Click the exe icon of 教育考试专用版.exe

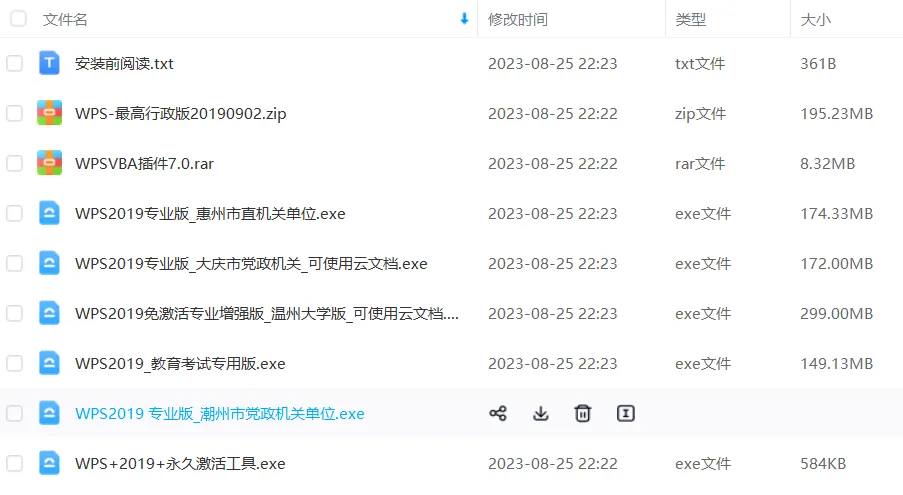(49, 363)
